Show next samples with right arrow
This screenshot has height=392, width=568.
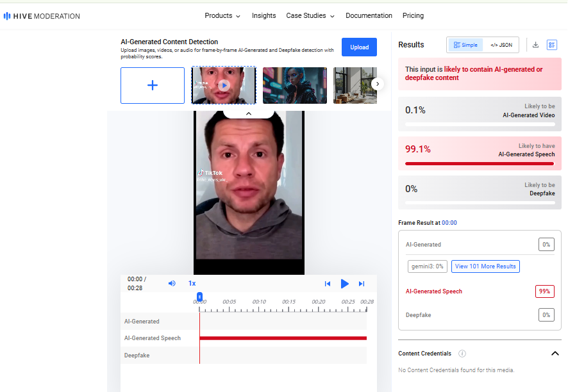pyautogui.click(x=378, y=84)
